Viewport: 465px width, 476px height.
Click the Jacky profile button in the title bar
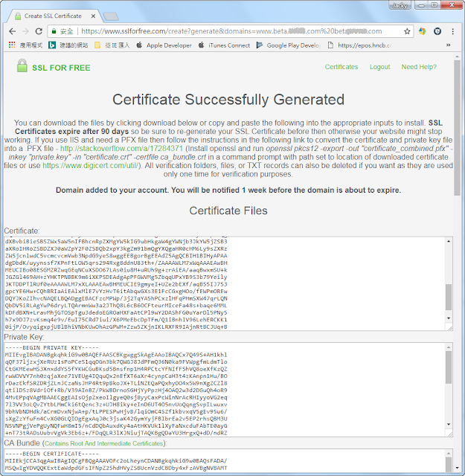pyautogui.click(x=400, y=5)
